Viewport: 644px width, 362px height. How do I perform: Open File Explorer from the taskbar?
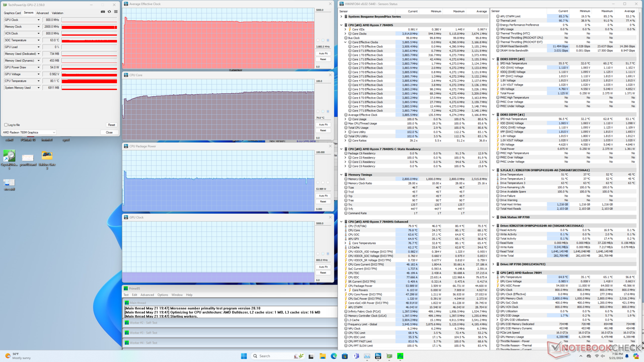(322, 356)
